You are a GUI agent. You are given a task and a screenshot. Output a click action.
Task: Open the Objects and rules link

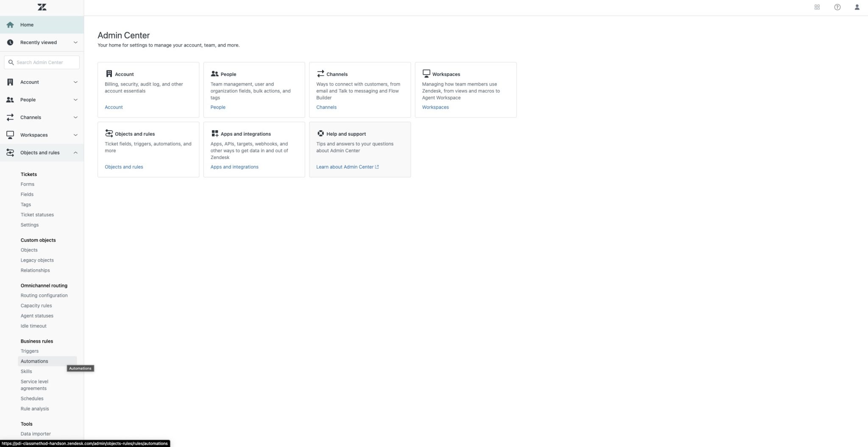click(x=124, y=167)
